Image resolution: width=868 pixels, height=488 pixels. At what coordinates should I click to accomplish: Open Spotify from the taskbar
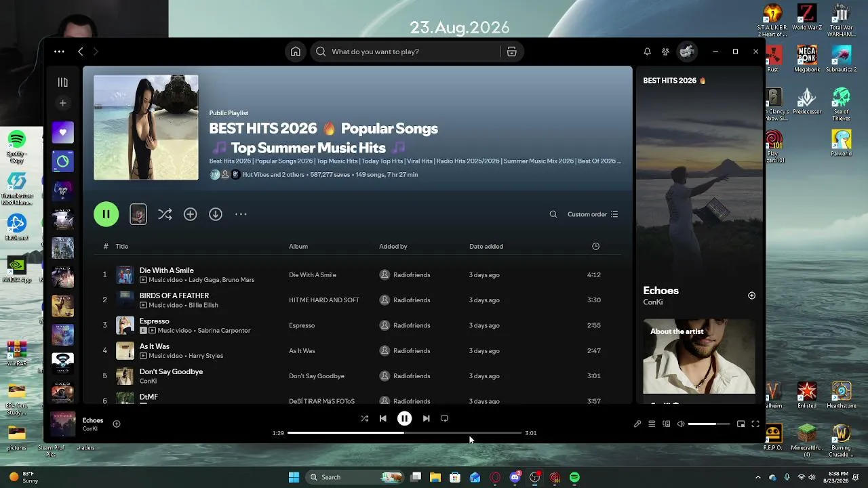(574, 477)
